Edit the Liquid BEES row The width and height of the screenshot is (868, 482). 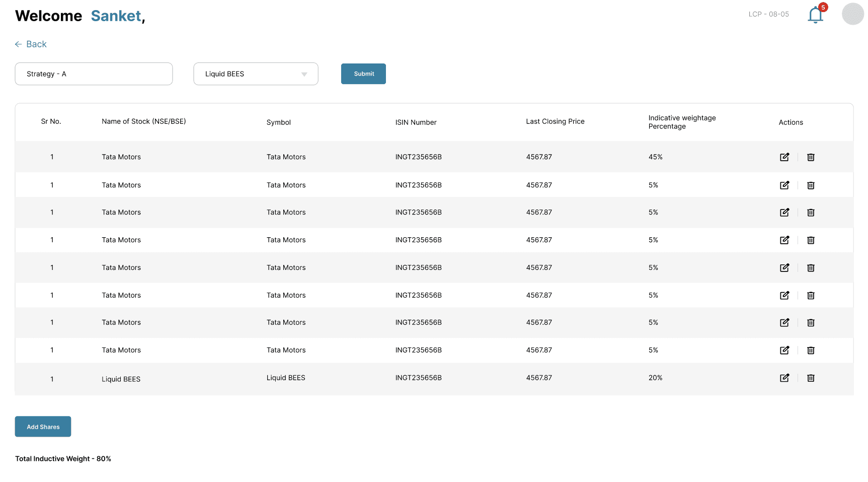click(x=784, y=378)
